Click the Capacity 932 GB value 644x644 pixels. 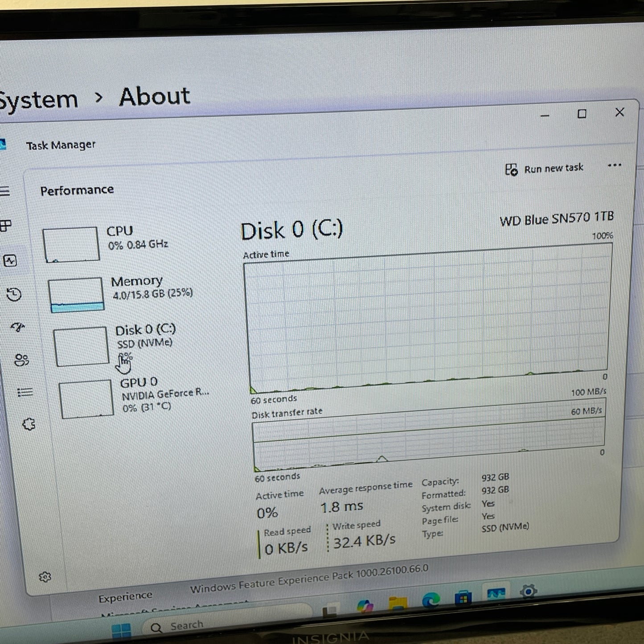pyautogui.click(x=495, y=477)
